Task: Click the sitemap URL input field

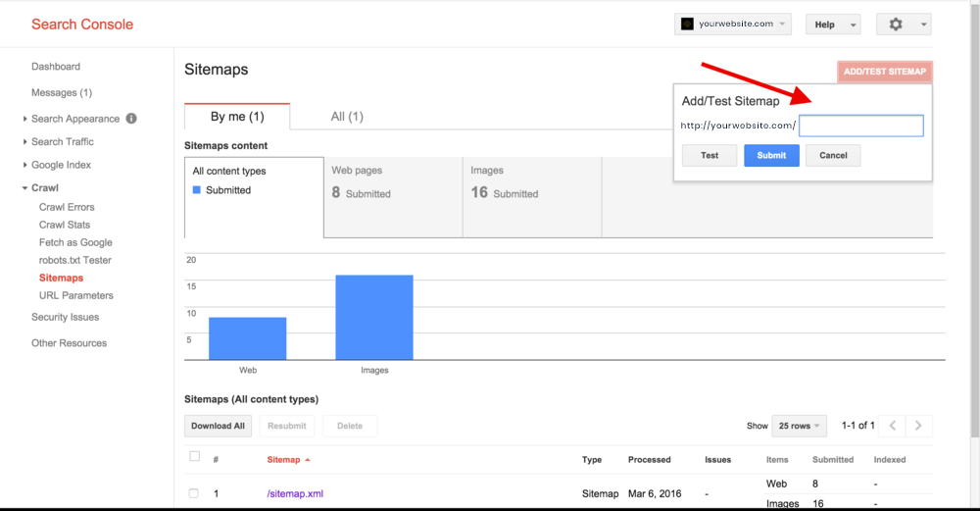Action: click(860, 126)
